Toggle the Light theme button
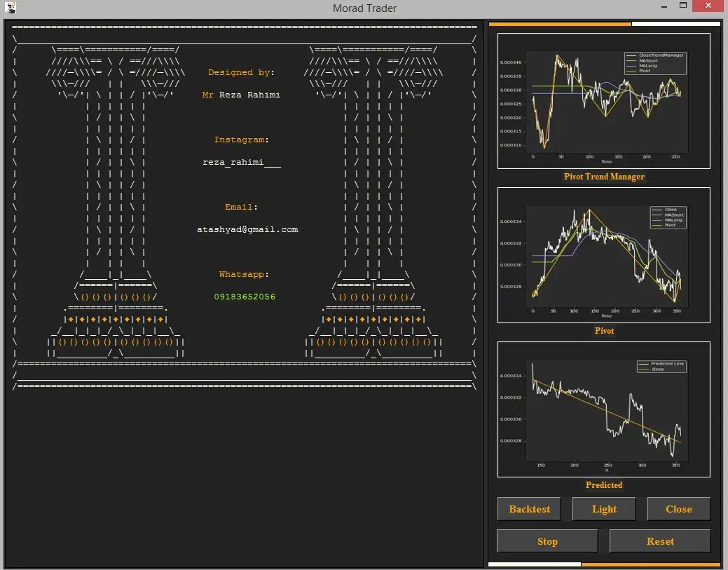The height and width of the screenshot is (570, 728). tap(604, 509)
